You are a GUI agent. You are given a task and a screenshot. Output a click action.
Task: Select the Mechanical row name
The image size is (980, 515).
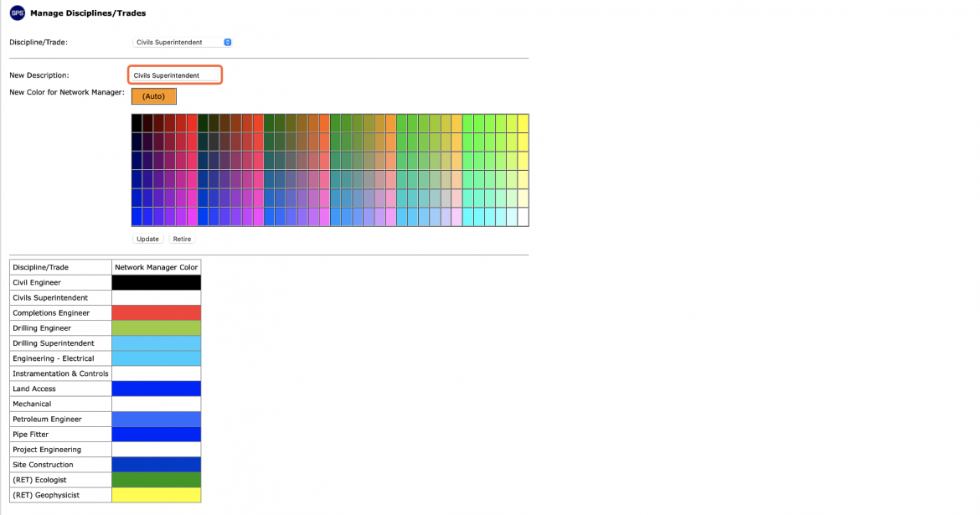point(32,404)
